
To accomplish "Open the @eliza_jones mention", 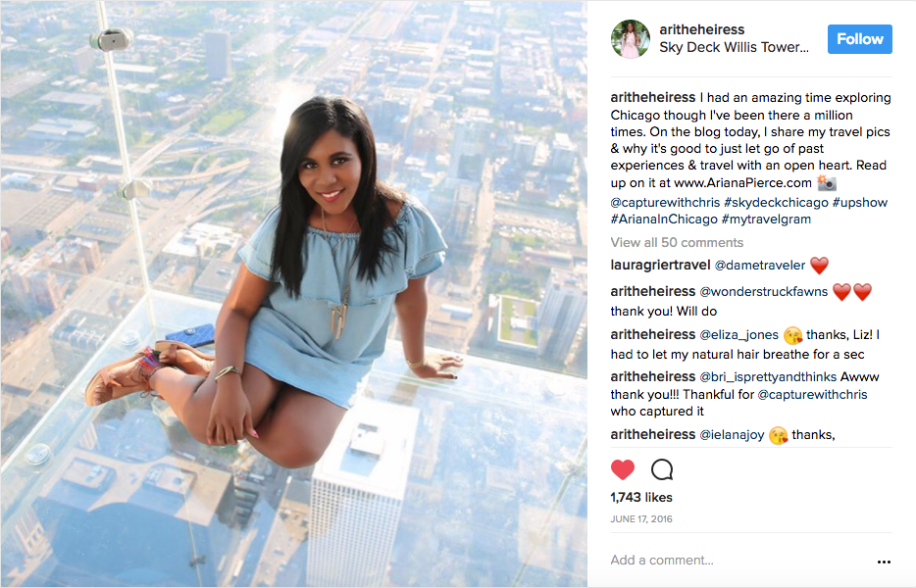I will pyautogui.click(x=739, y=334).
